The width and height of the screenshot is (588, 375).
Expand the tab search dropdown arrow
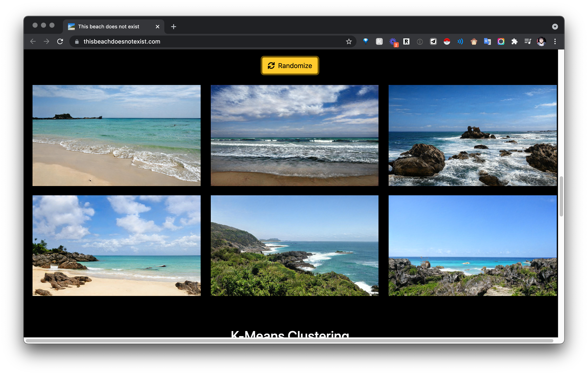(555, 27)
